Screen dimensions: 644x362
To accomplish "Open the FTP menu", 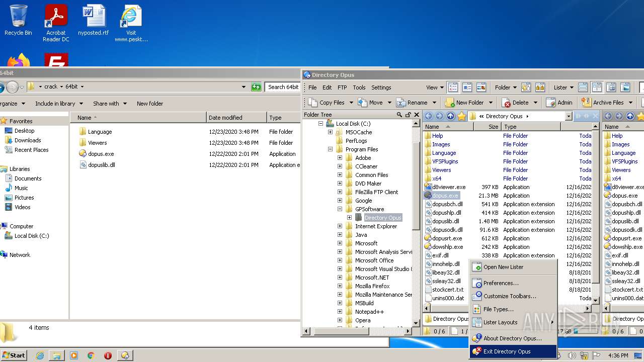I will point(342,87).
